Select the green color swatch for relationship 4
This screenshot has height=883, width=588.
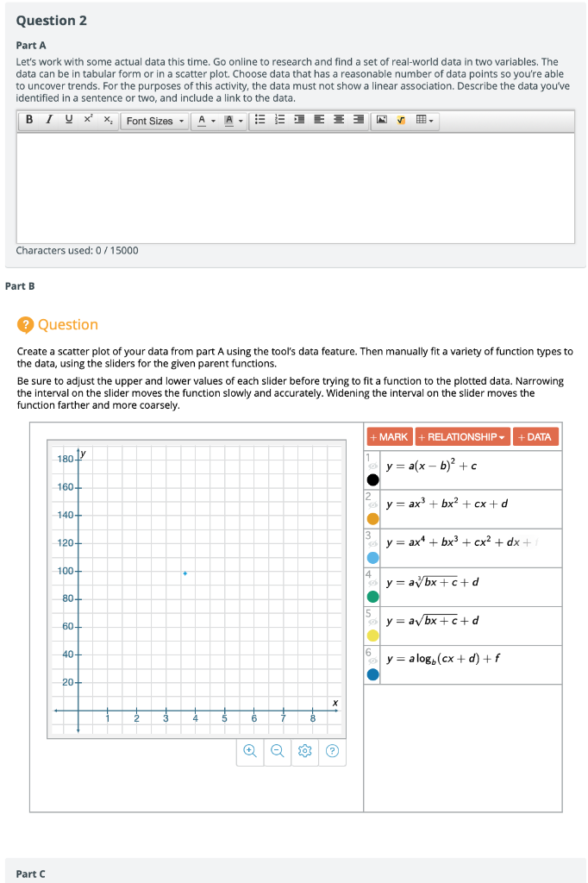tap(373, 596)
